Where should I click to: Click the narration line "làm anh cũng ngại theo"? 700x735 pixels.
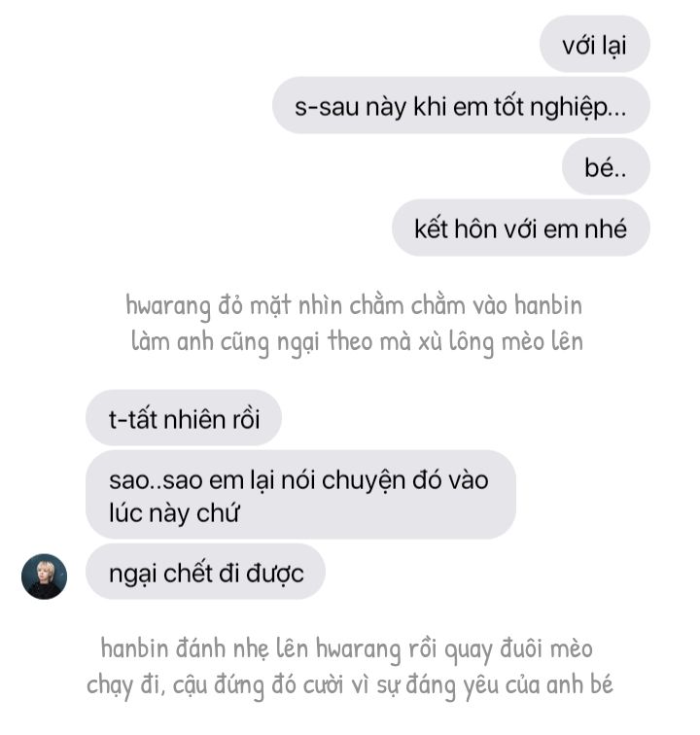[x=357, y=341]
